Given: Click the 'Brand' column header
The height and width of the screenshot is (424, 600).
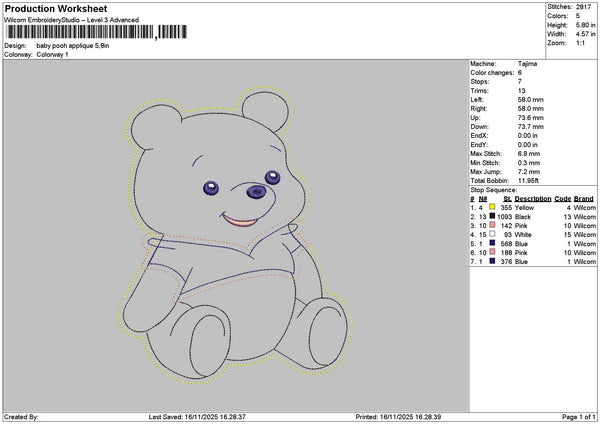Looking at the screenshot, I should click(x=584, y=199).
